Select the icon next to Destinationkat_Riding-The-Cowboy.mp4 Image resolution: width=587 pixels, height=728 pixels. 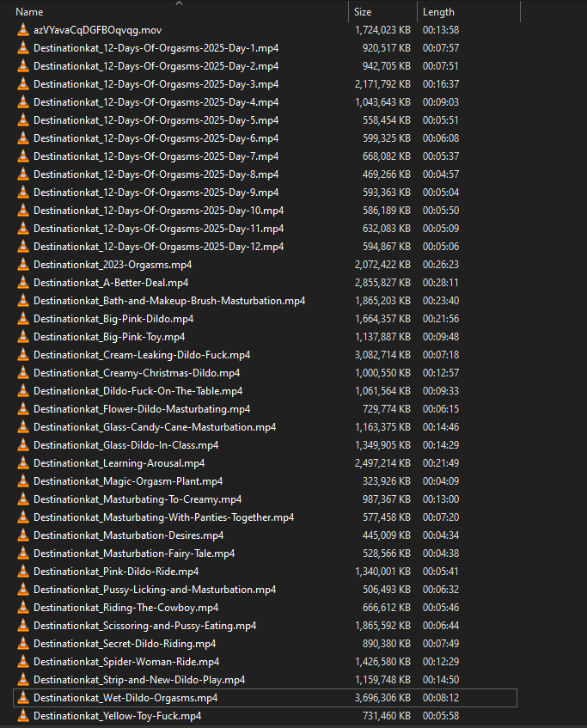[22, 608]
